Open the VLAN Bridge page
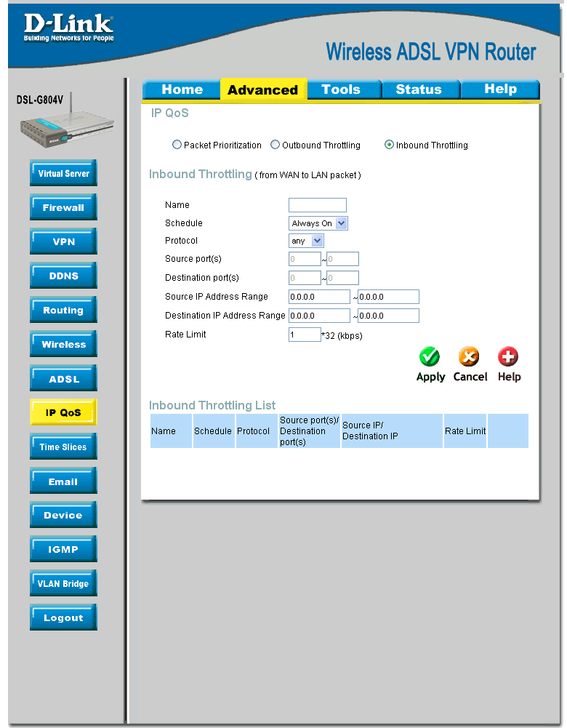 click(63, 583)
